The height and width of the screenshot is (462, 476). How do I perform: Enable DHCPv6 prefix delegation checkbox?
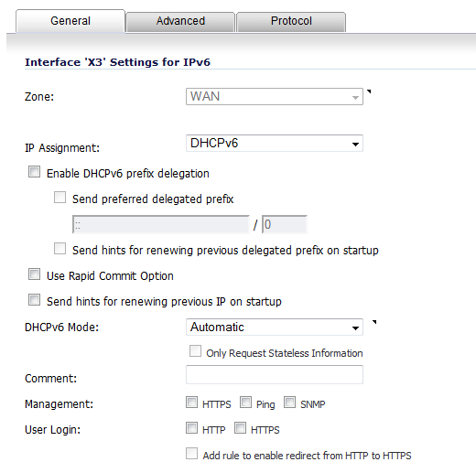coord(34,172)
